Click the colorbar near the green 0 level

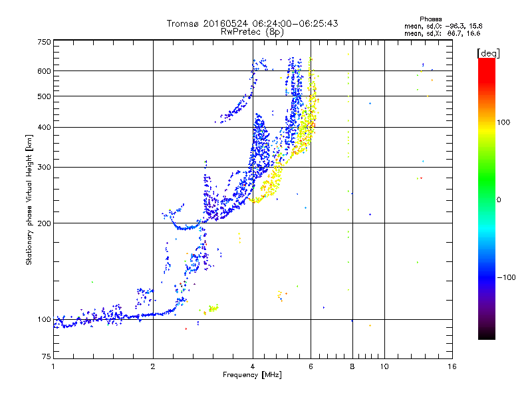click(487, 199)
